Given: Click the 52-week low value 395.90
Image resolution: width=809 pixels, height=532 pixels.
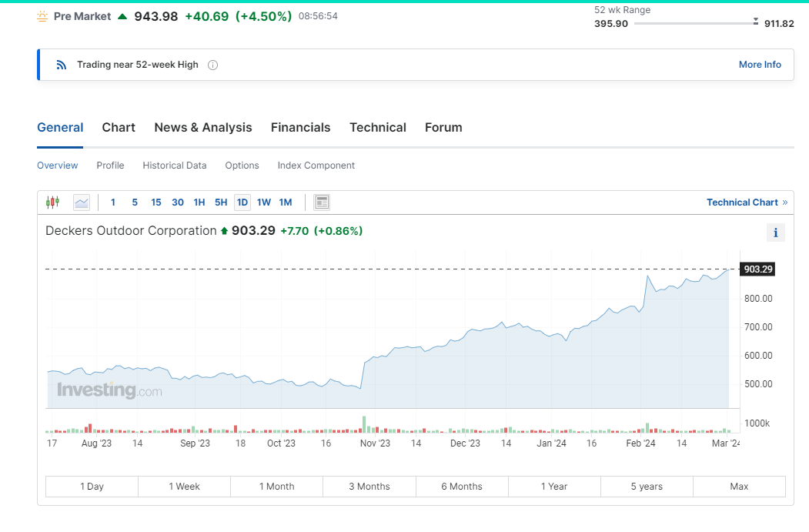Looking at the screenshot, I should [611, 24].
